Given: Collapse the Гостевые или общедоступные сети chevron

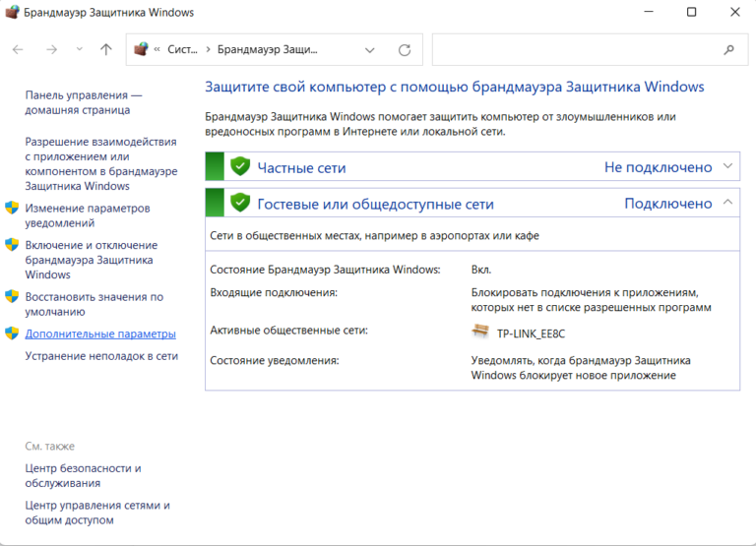Looking at the screenshot, I should click(728, 203).
